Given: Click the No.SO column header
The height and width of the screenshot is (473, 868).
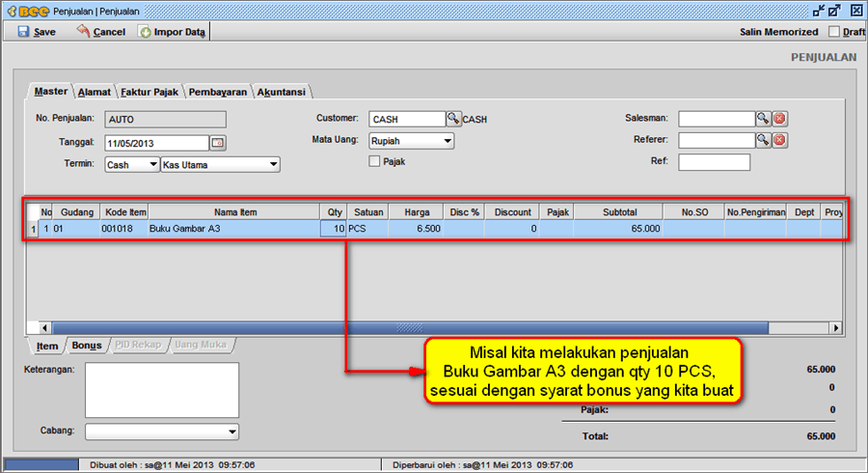Looking at the screenshot, I should (x=694, y=212).
